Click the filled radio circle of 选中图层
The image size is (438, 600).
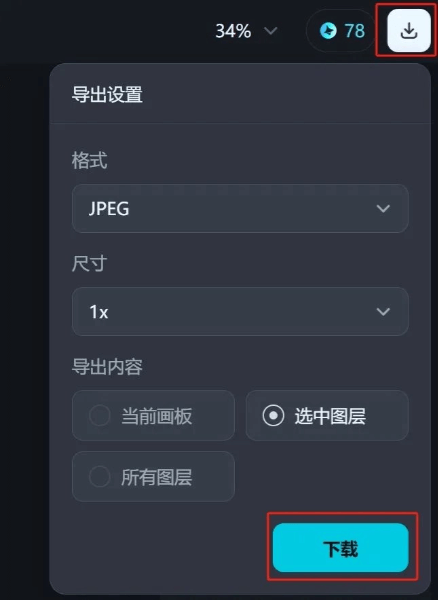click(x=273, y=416)
